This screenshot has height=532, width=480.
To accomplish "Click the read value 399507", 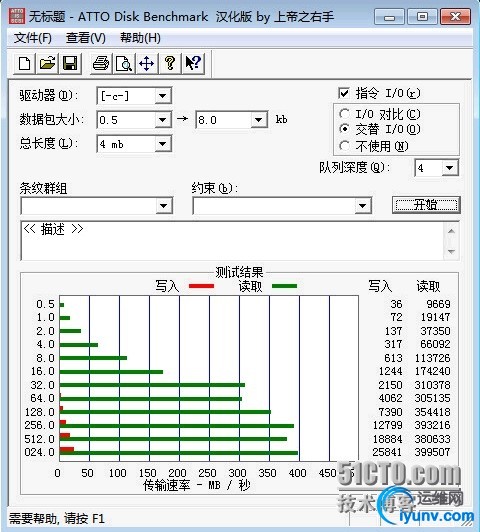I will [x=432, y=452].
